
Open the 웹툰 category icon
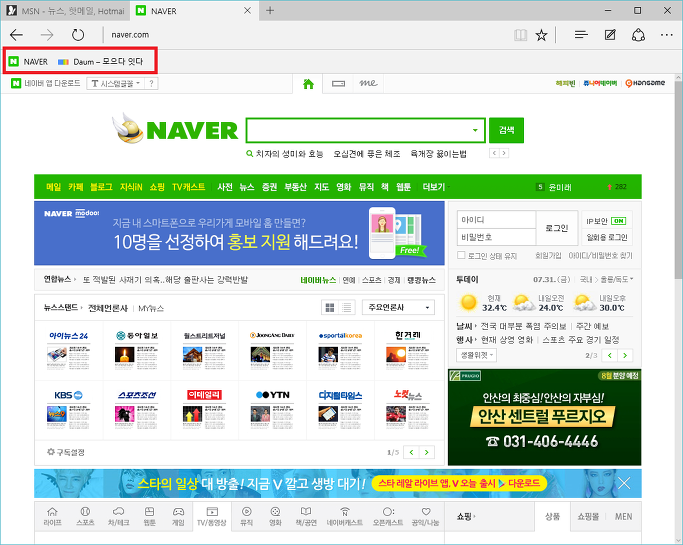coord(149,517)
